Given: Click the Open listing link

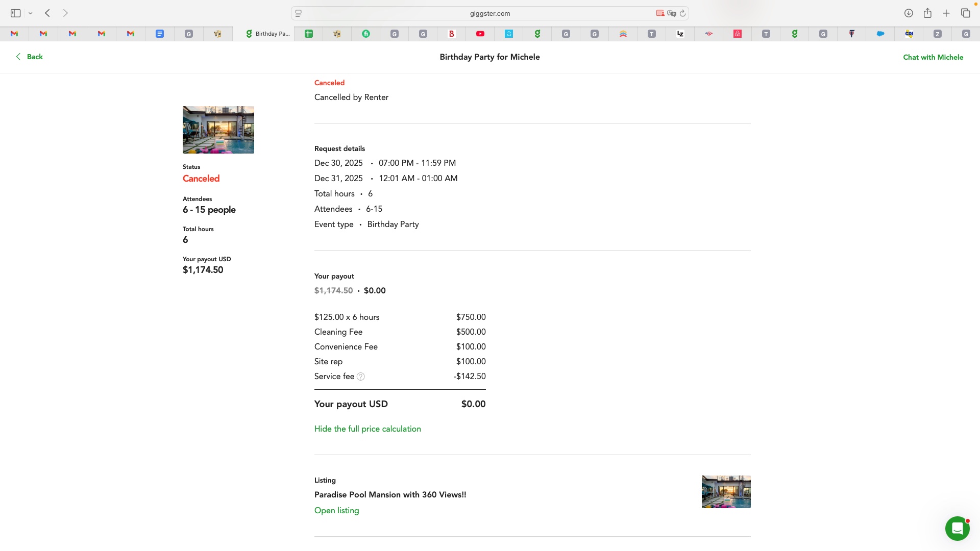Looking at the screenshot, I should (x=336, y=511).
